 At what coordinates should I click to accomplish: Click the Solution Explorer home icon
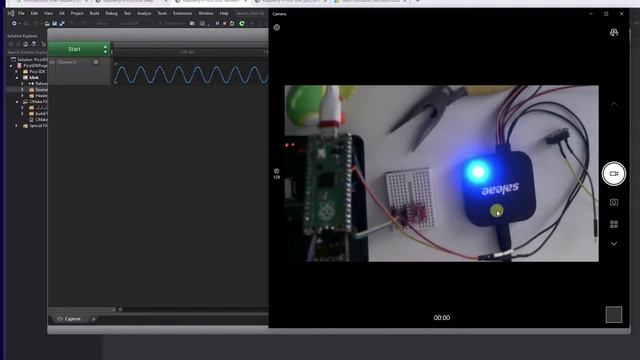tap(26, 44)
